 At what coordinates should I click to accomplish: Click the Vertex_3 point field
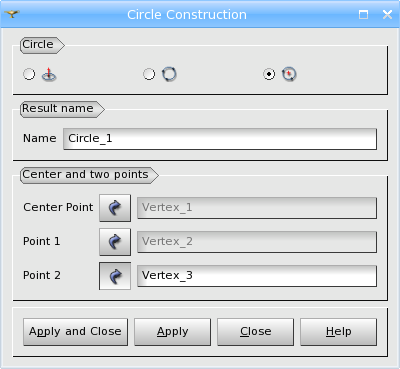tap(257, 276)
